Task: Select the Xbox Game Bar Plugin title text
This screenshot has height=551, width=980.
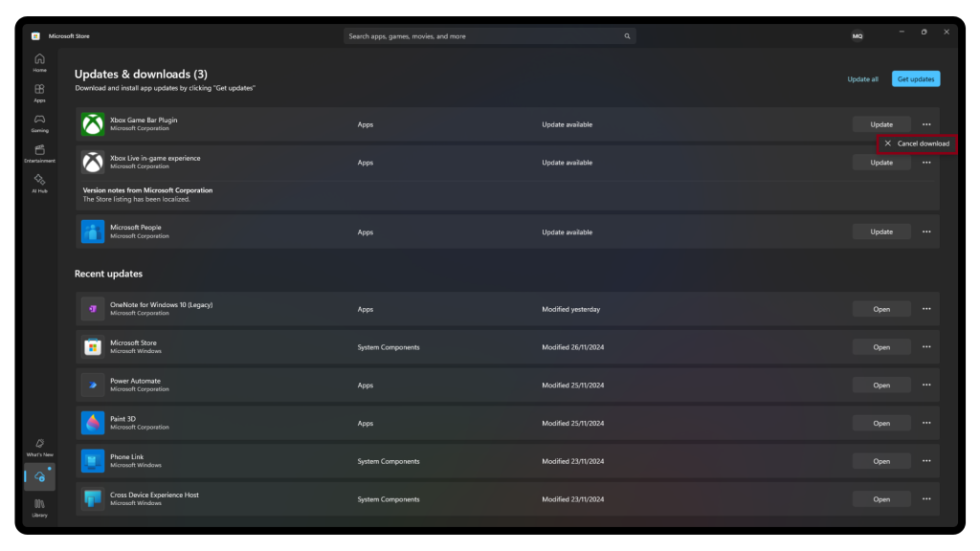Action: coord(144,120)
